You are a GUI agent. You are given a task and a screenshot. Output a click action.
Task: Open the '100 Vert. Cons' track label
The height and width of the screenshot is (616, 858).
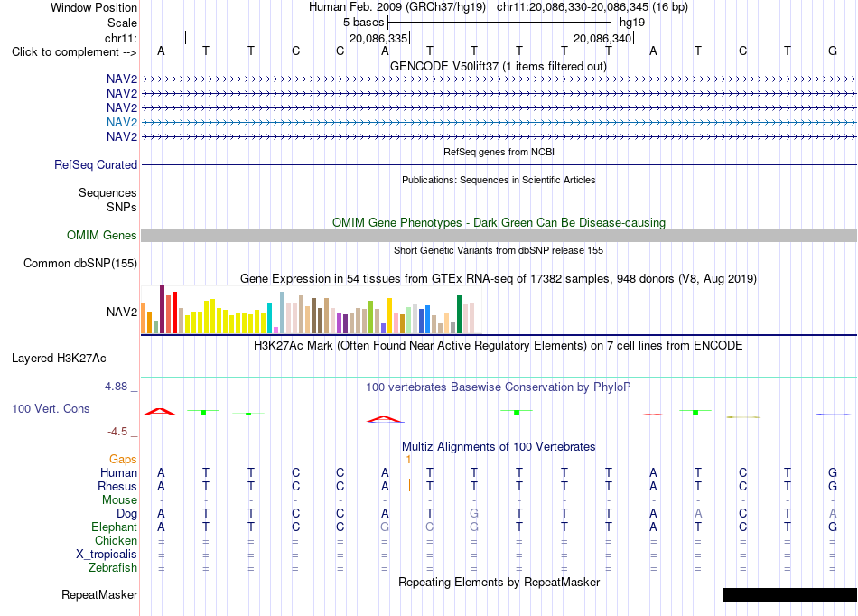[x=51, y=408]
